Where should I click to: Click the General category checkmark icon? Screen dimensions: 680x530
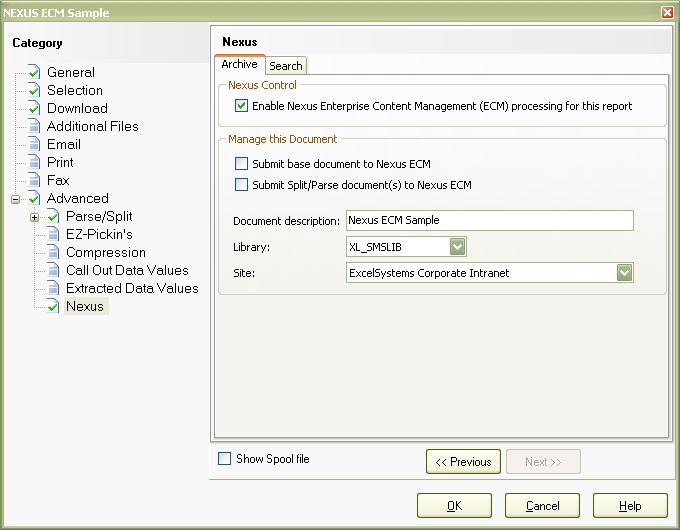(34, 72)
